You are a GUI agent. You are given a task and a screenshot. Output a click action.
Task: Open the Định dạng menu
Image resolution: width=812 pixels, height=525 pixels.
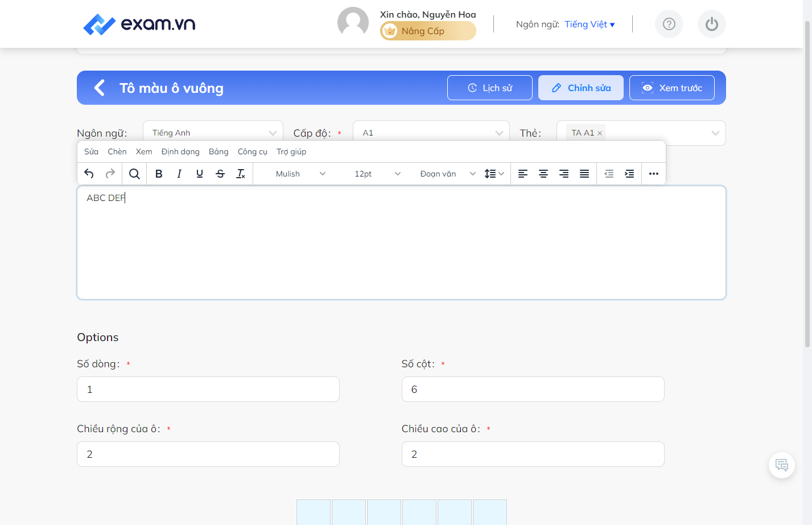(180, 151)
